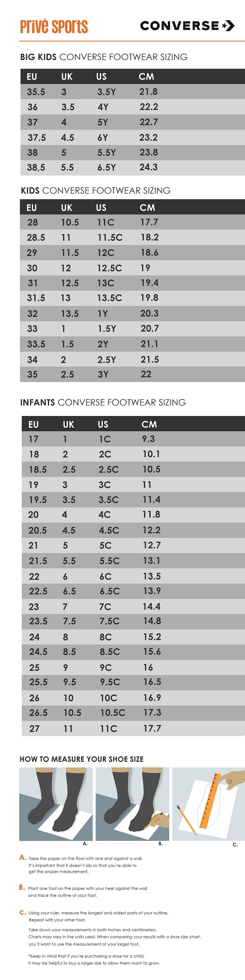Image resolution: width=245 pixels, height=980 pixels.
Task: Click the orange letter B step marker
Action: point(22,887)
